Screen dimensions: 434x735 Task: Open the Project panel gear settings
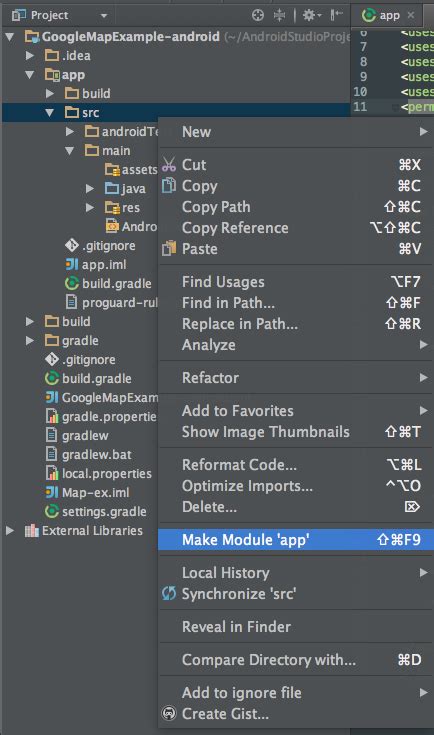[x=311, y=15]
